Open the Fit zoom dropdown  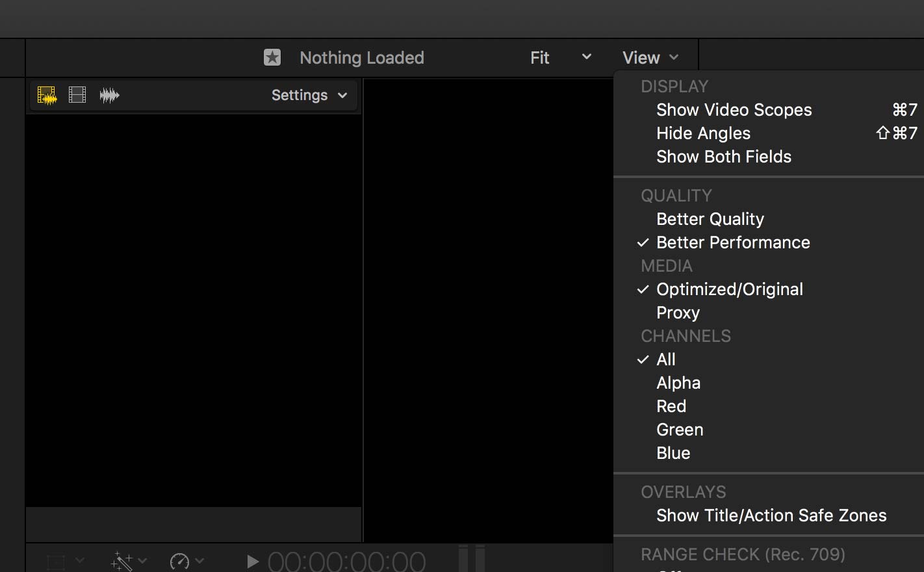561,58
